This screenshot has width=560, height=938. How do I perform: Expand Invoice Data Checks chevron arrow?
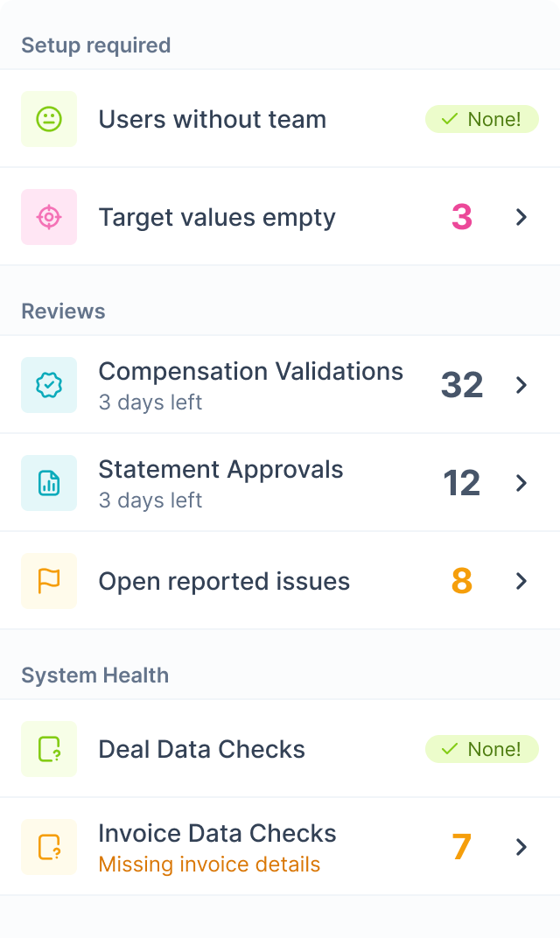tap(521, 846)
